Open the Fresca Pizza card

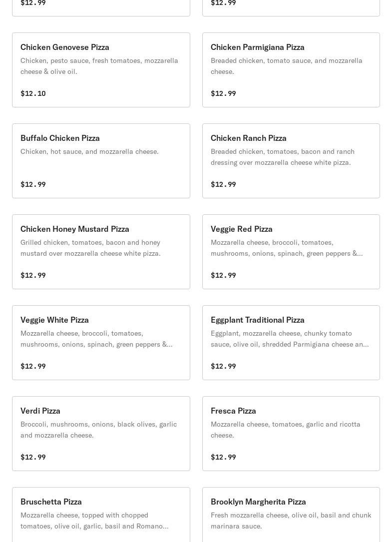tap(291, 434)
